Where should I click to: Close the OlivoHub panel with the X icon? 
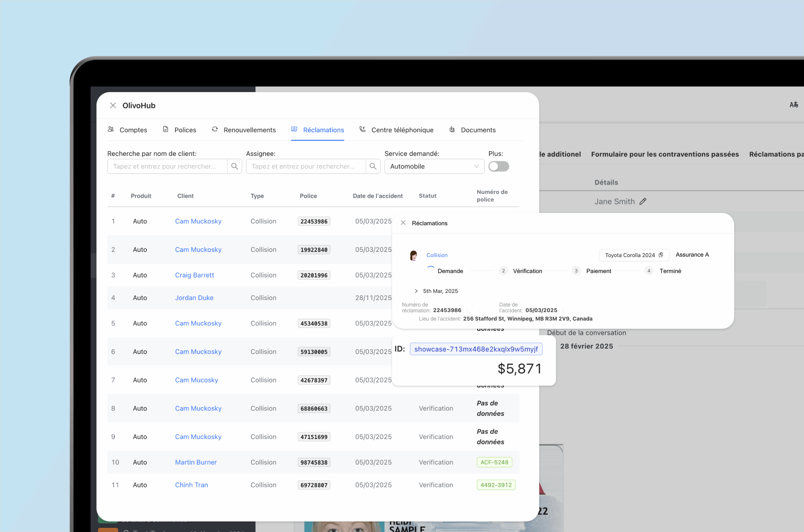pyautogui.click(x=113, y=106)
